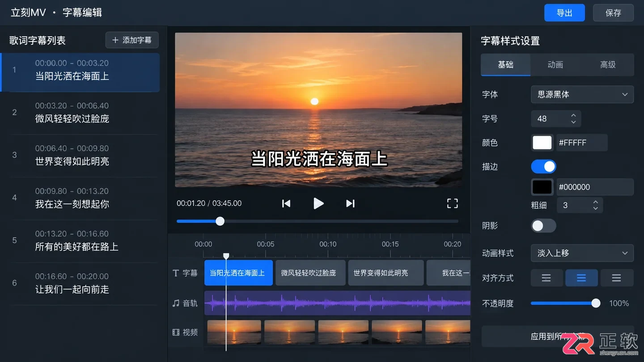This screenshot has height=362, width=644.
Task: Click the subtitle text on video preview
Action: pos(319,159)
